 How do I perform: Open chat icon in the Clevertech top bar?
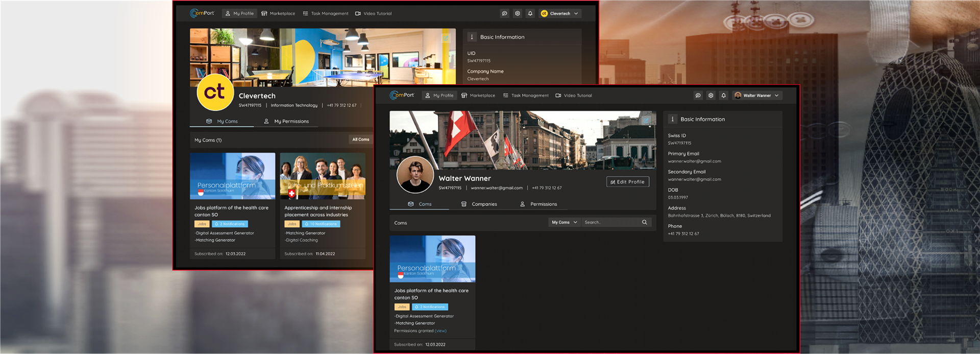point(504,14)
